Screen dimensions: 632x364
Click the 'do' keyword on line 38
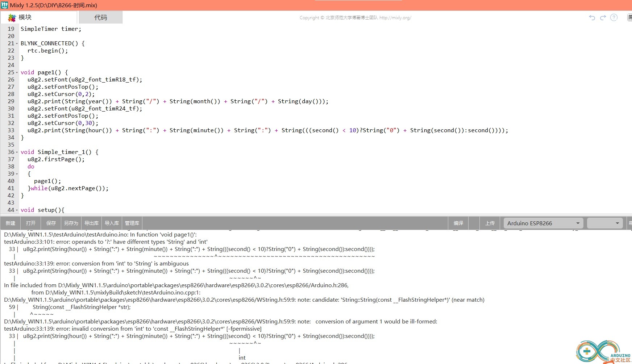pos(31,167)
